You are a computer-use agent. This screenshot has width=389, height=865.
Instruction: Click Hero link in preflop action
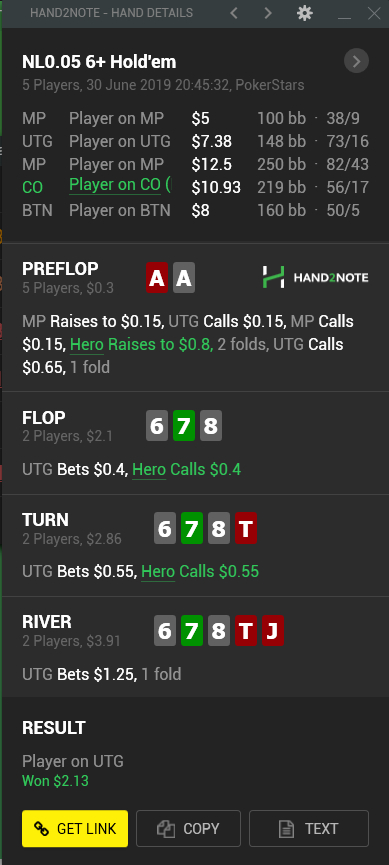click(87, 345)
